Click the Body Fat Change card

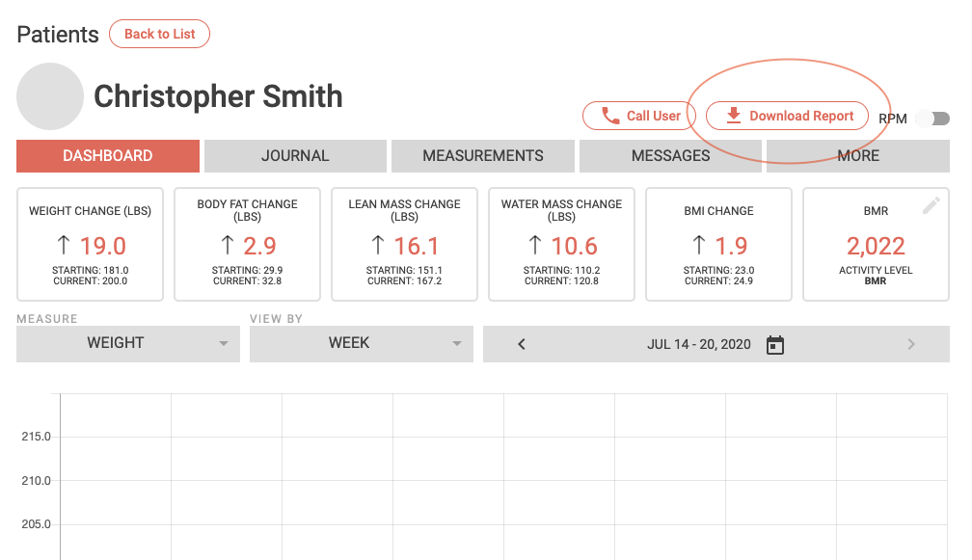tap(247, 244)
